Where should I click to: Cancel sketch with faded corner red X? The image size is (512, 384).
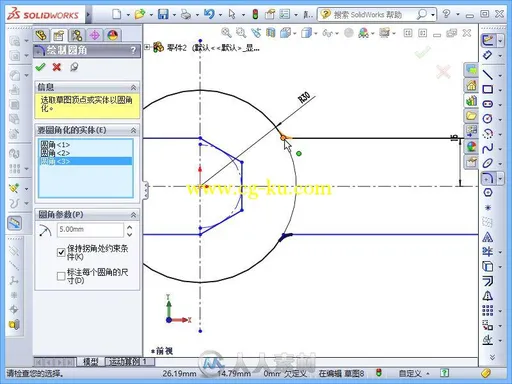[x=444, y=72]
